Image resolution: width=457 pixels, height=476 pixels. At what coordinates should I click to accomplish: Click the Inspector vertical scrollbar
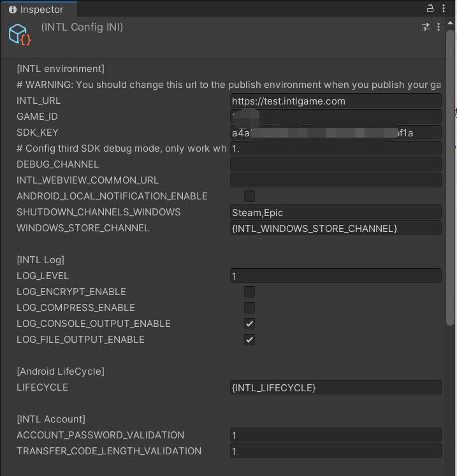click(x=451, y=191)
